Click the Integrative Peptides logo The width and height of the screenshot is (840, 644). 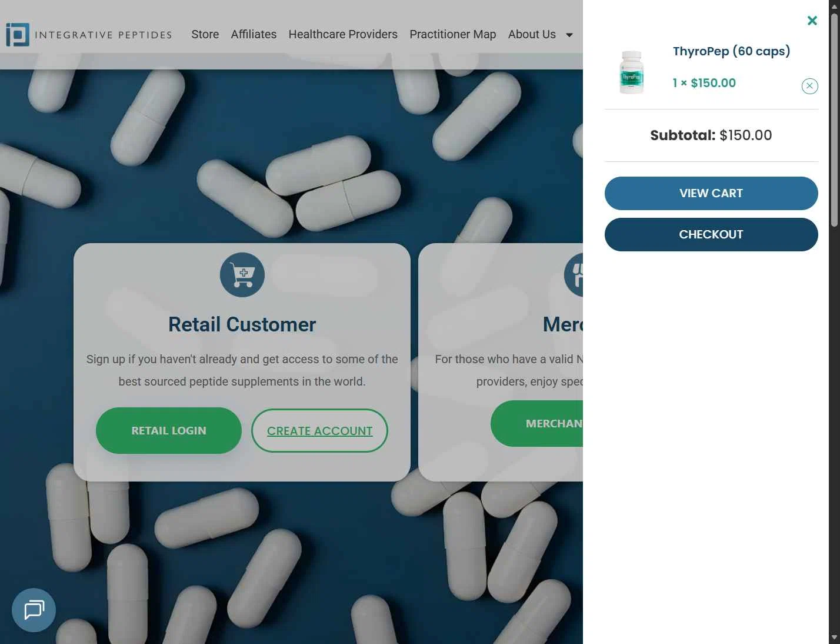(89, 35)
